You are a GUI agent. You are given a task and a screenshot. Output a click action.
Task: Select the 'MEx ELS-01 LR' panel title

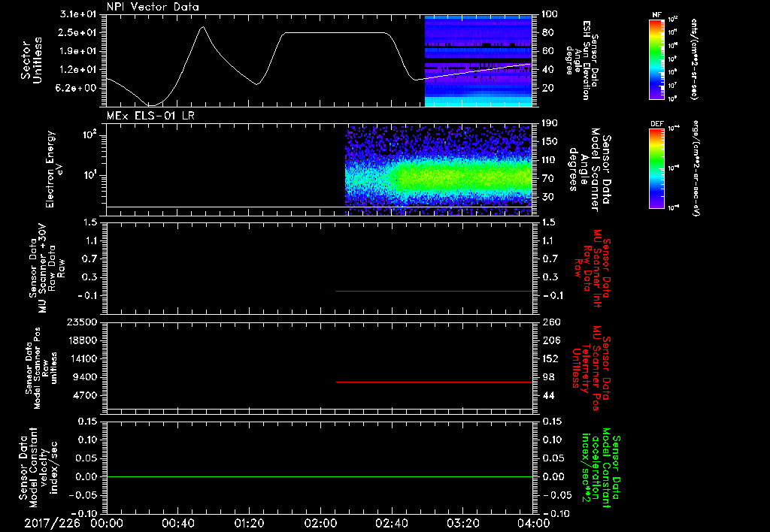pyautogui.click(x=150, y=116)
